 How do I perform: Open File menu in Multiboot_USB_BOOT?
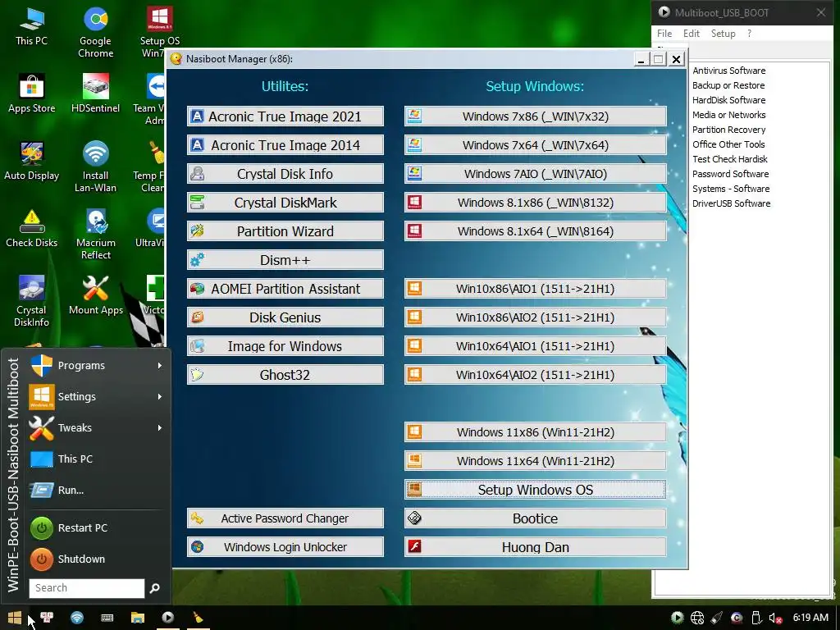pos(664,33)
